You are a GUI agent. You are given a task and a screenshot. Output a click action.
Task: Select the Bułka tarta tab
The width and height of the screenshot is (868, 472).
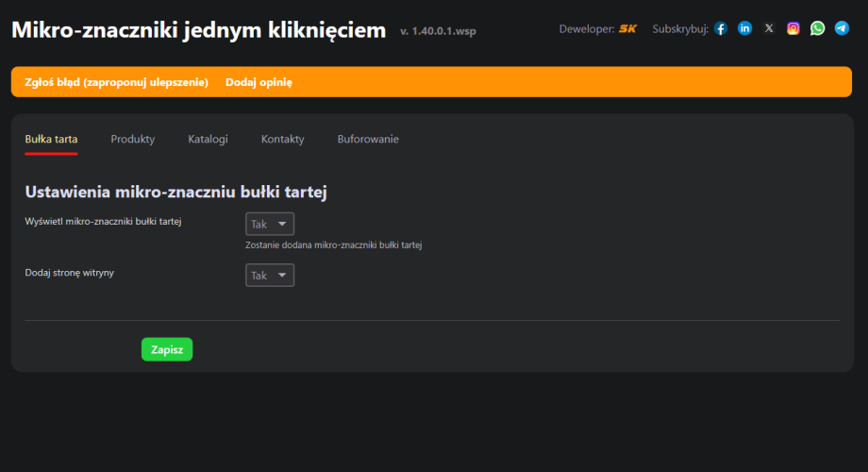[51, 139]
